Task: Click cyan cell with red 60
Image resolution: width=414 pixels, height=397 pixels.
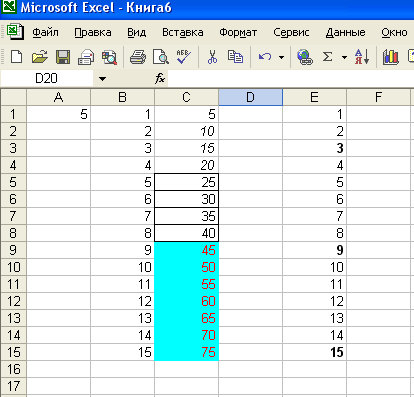Action: click(186, 301)
